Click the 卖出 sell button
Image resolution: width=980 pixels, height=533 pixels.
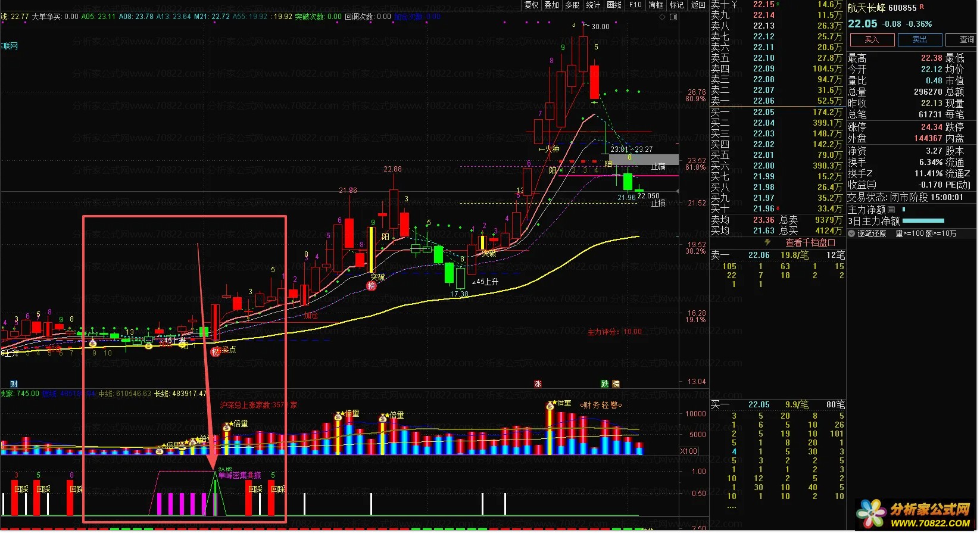919,39
